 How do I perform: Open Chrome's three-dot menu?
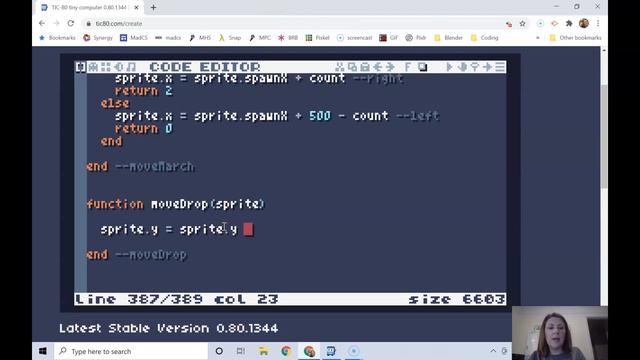coord(598,24)
